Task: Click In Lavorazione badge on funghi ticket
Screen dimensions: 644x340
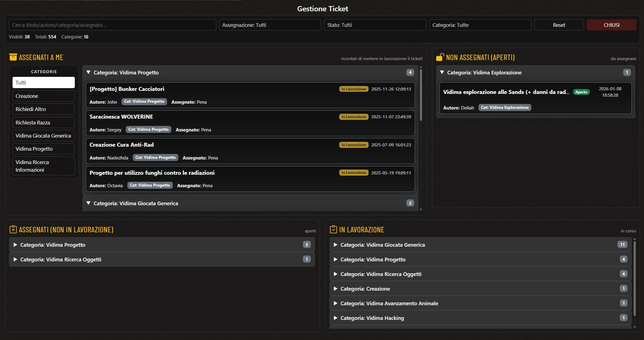Action: pyautogui.click(x=354, y=173)
